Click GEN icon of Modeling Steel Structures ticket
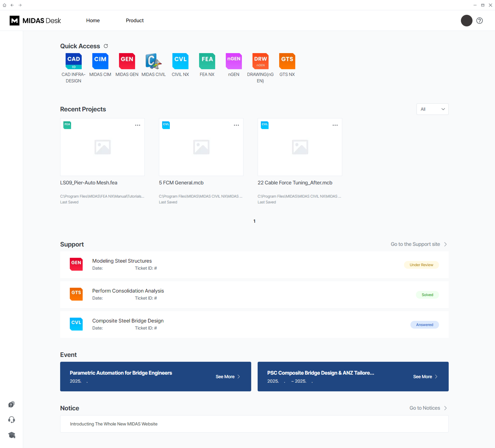Screen dimensions: 495x448 pyautogui.click(x=76, y=264)
